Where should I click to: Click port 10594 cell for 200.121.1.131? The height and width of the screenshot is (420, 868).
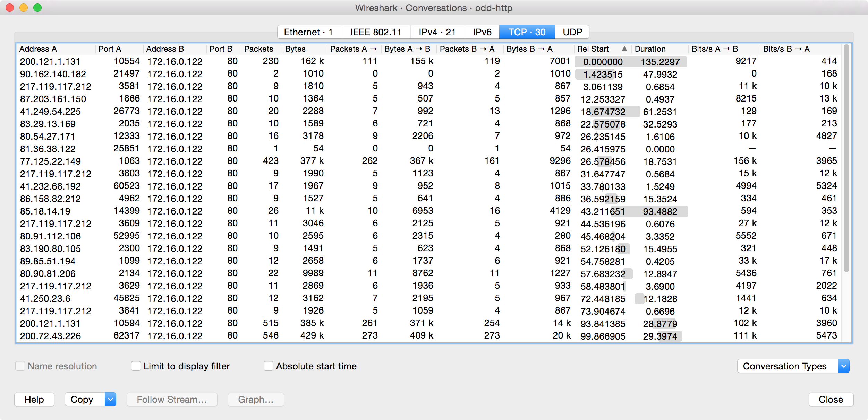click(127, 323)
